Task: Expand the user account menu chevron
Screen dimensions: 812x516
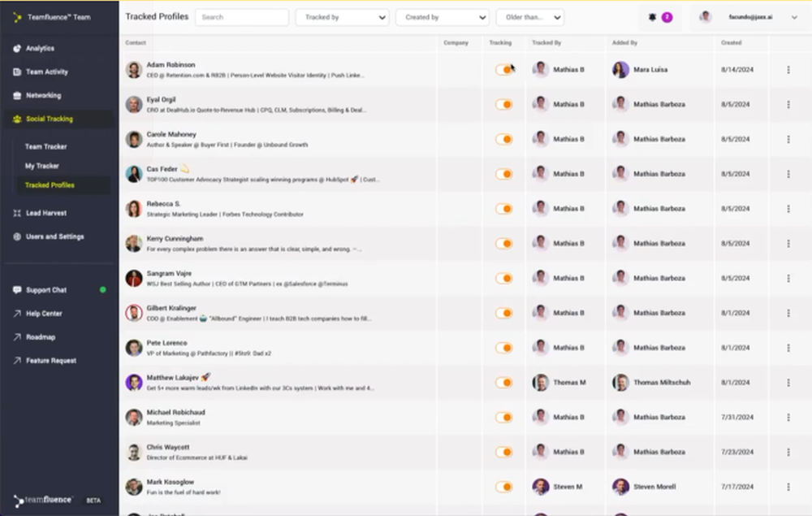Action: (794, 17)
